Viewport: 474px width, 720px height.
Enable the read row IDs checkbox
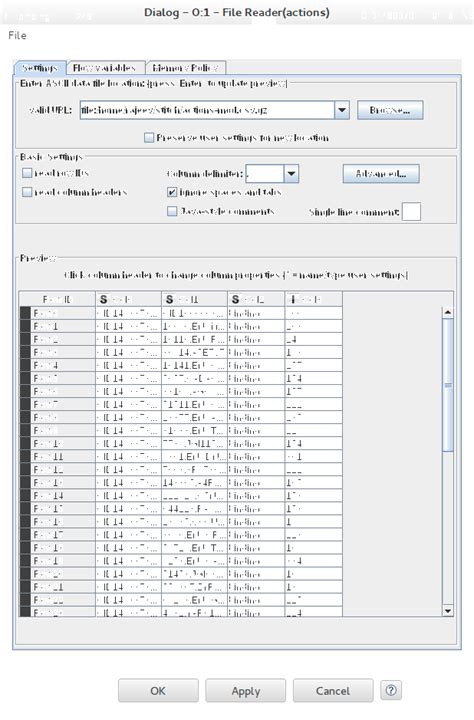pyautogui.click(x=27, y=173)
